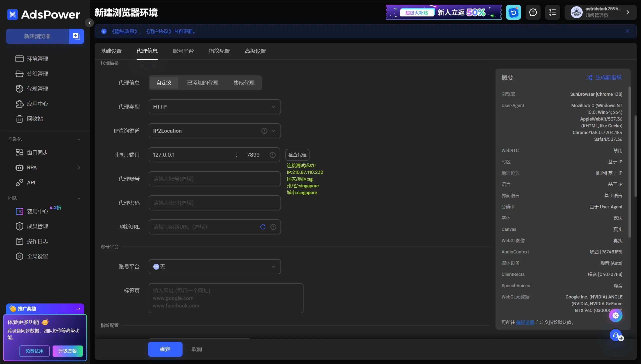The height and width of the screenshot is (364, 641).
Task: Switch to the 指纹配置 tab
Action: click(x=219, y=51)
